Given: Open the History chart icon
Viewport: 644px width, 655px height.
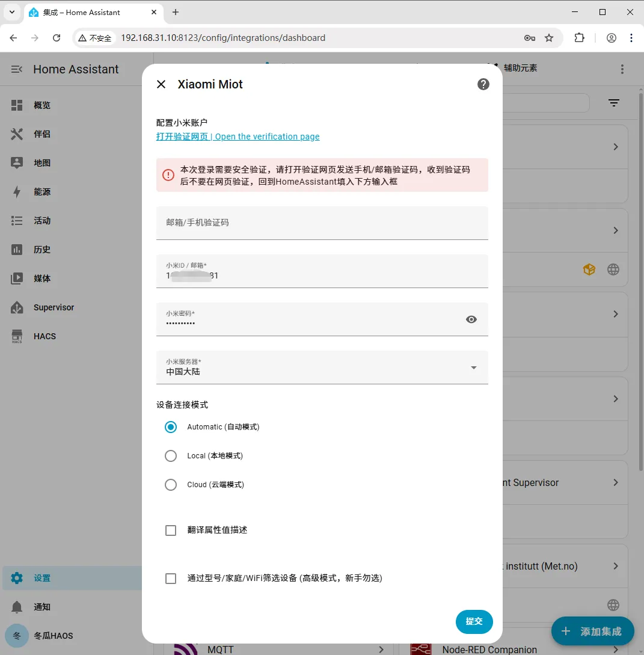Looking at the screenshot, I should click(17, 250).
